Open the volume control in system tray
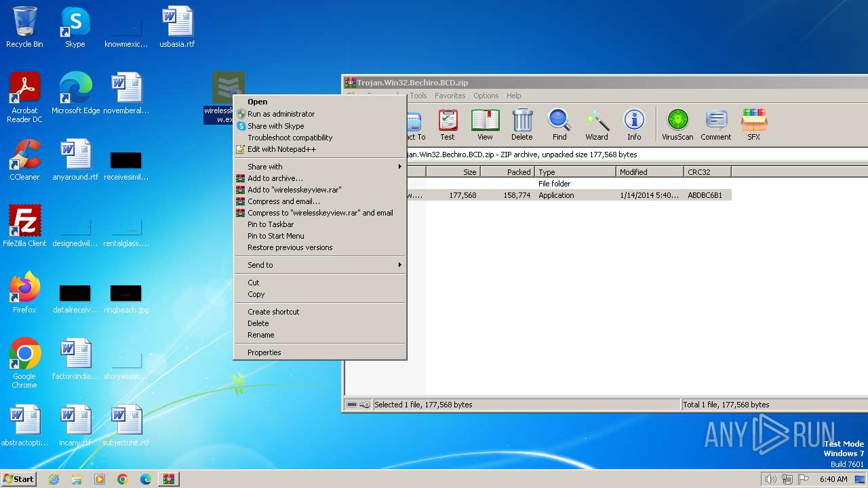The image size is (868, 488). click(x=770, y=479)
